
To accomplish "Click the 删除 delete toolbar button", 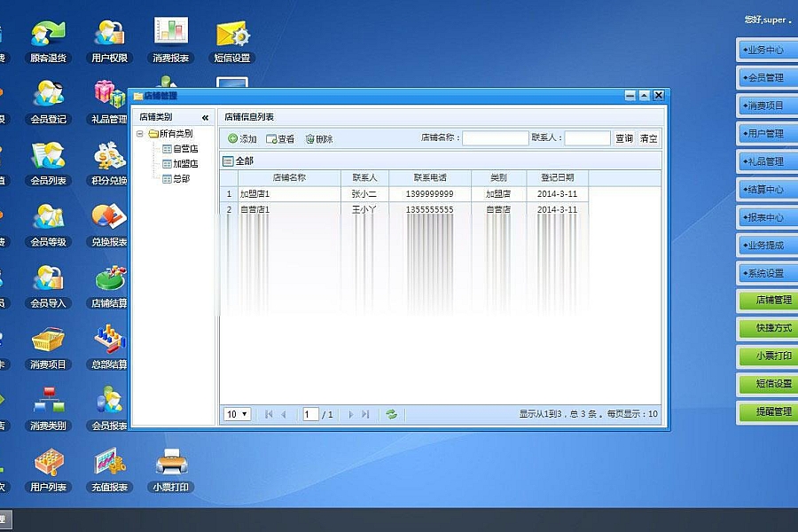I will point(319,138).
